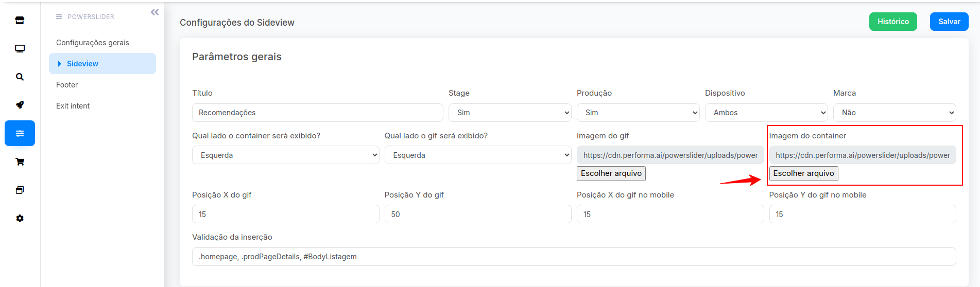The width and height of the screenshot is (980, 287).
Task: Open Configurações gerais menu item
Action: [x=93, y=43]
